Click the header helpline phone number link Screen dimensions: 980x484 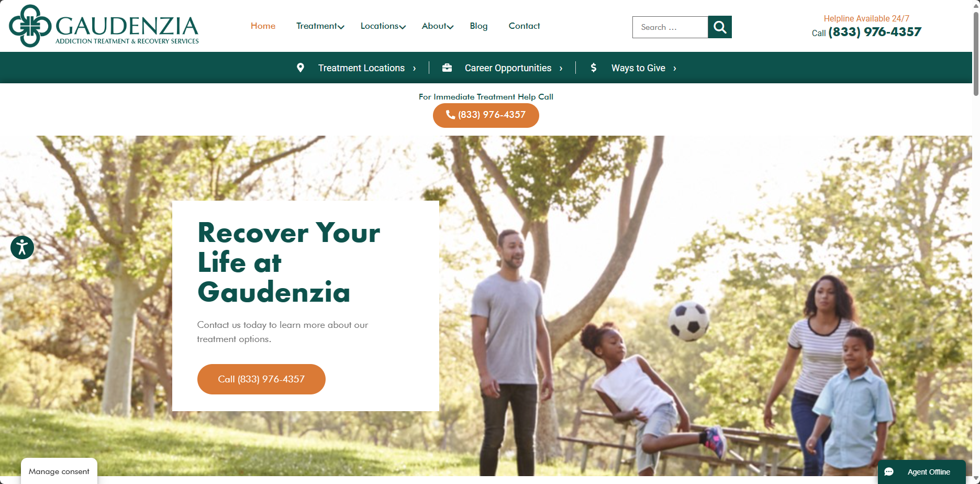pyautogui.click(x=875, y=32)
